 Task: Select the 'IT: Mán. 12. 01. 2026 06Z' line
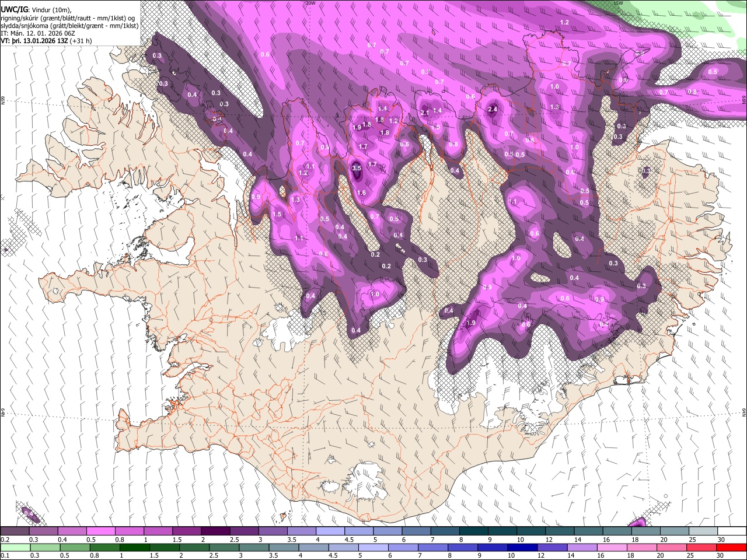[x=39, y=33]
